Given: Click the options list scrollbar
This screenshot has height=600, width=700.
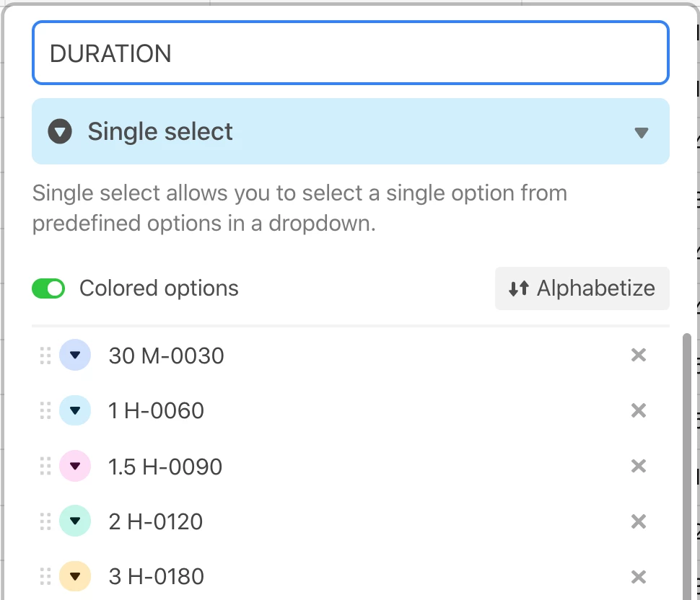Looking at the screenshot, I should [686, 466].
